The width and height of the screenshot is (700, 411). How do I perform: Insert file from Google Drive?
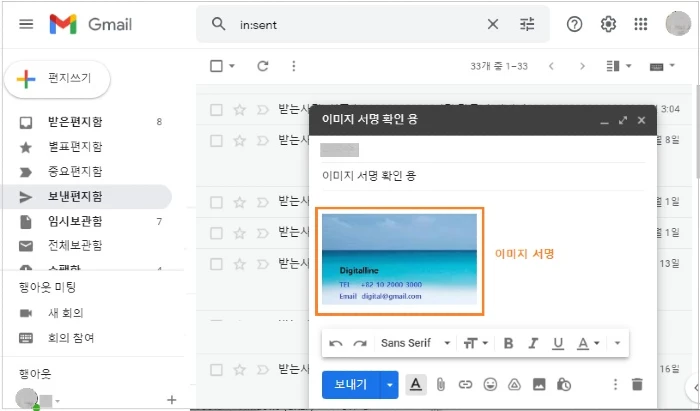514,384
